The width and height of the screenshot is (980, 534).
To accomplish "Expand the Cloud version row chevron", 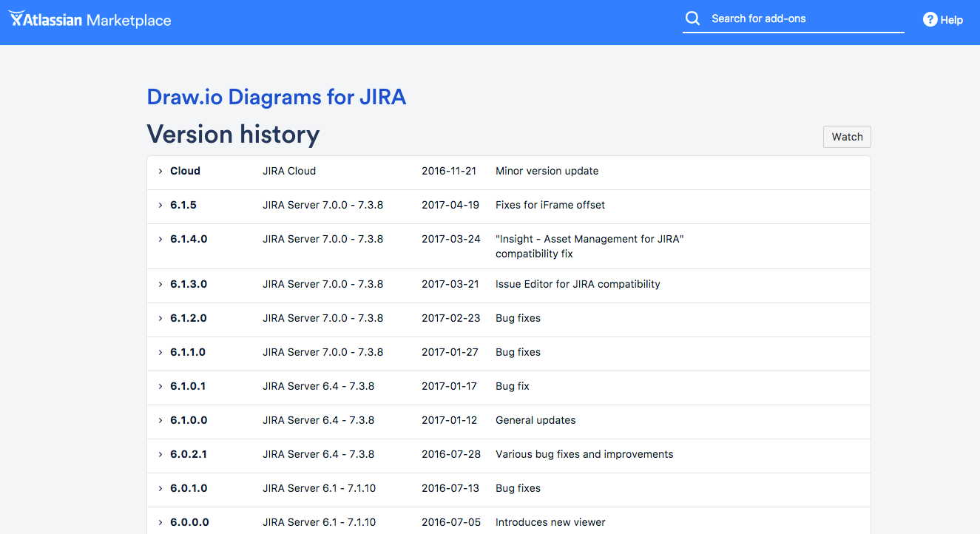I will click(x=160, y=171).
